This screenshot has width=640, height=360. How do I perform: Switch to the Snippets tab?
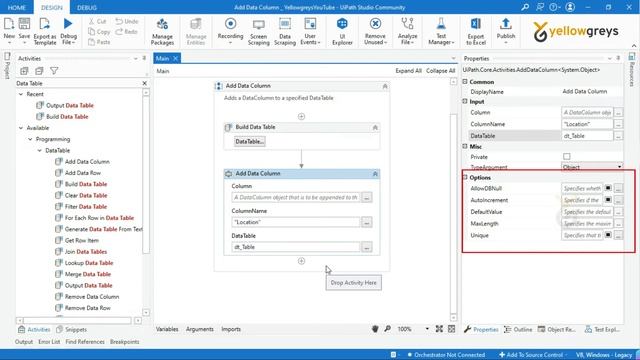71,329
